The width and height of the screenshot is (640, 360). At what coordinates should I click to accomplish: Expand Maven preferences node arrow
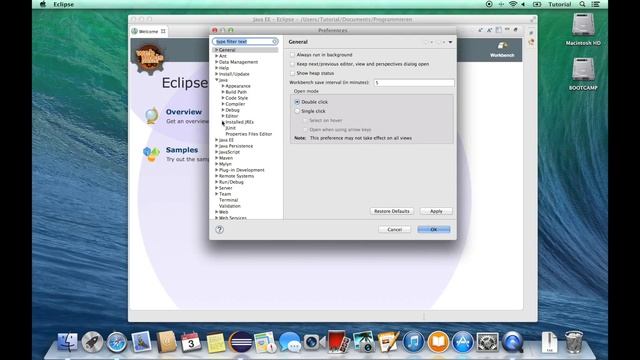click(x=217, y=158)
